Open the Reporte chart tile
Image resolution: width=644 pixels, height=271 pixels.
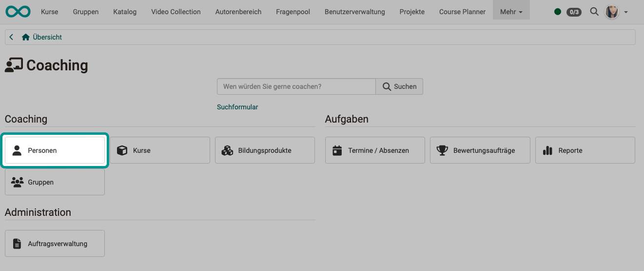click(x=585, y=150)
